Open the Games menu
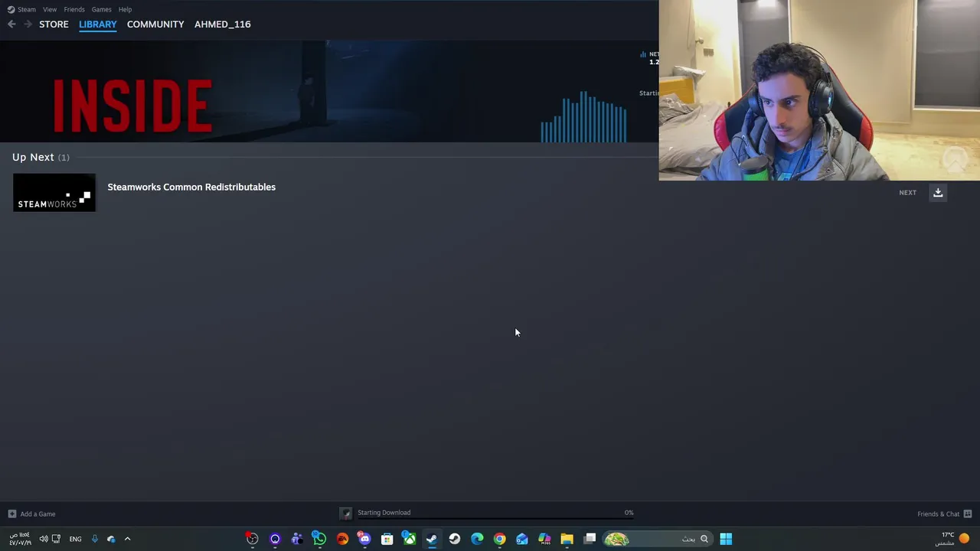 [101, 9]
